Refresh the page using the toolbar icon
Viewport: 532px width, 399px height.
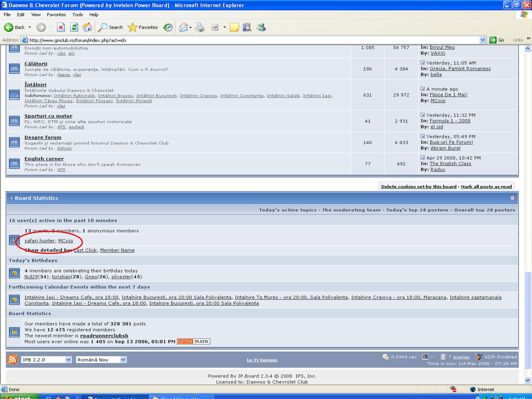click(x=74, y=27)
